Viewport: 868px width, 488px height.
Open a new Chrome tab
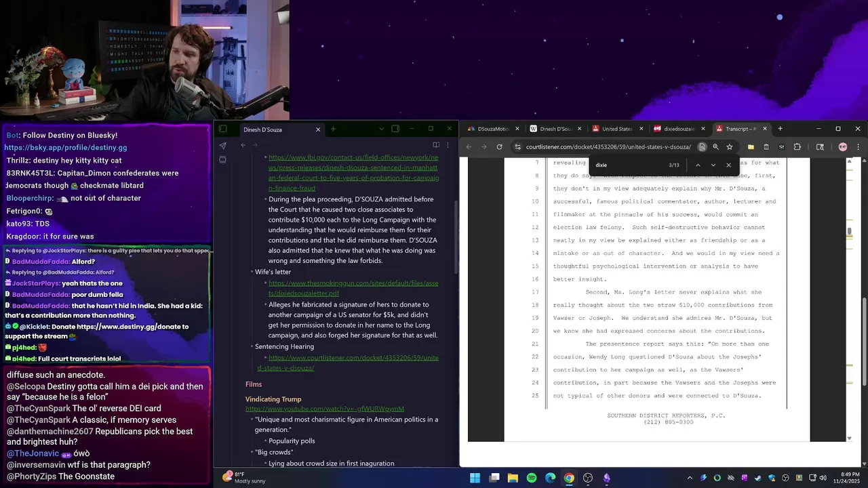pos(780,129)
